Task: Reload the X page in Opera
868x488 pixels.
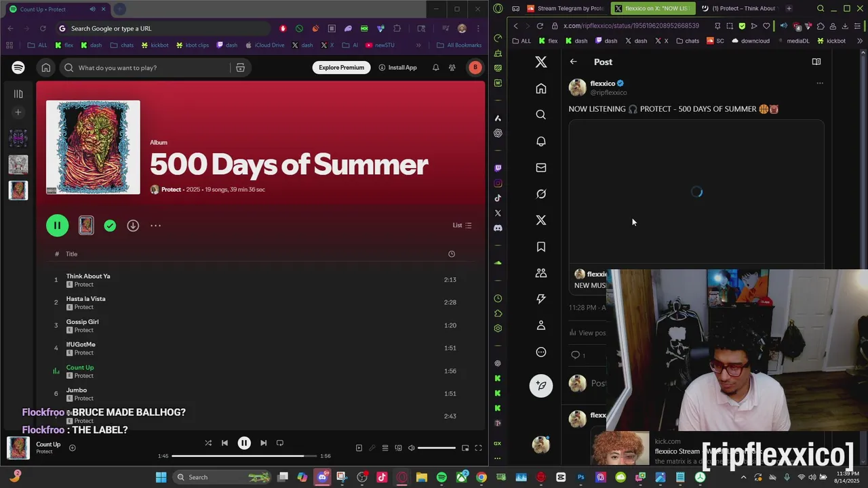Action: click(540, 26)
